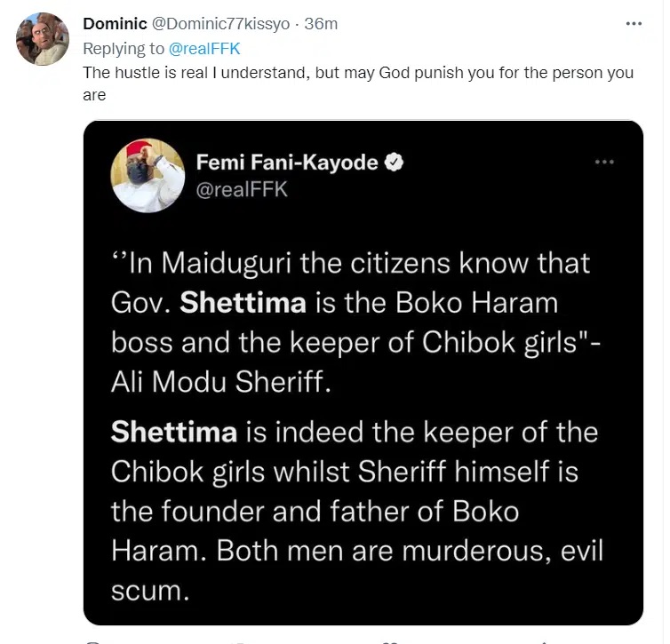Click the three-dot icon inside the dark image
Screen dimensions: 670x644
coord(604,163)
